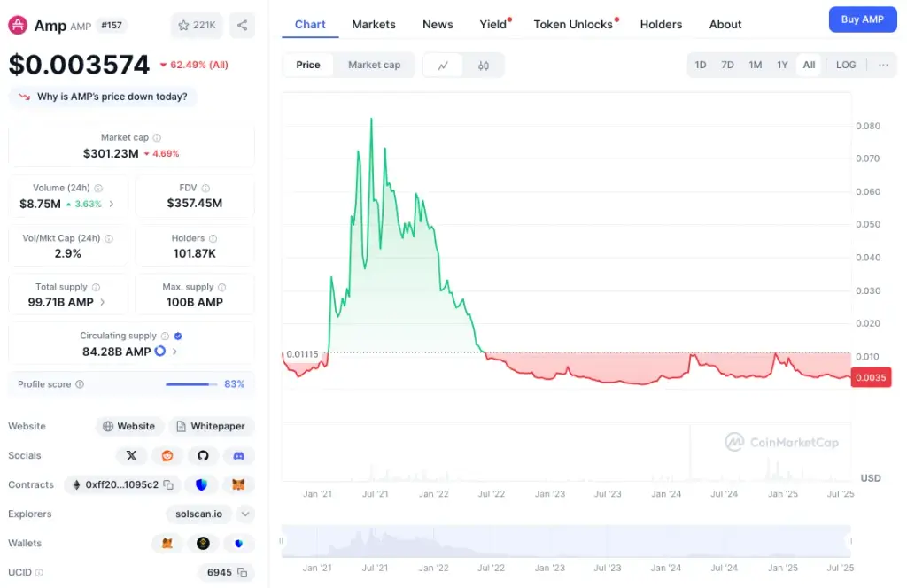Select the 1Y time range
This screenshot has width=907, height=588.
[782, 65]
